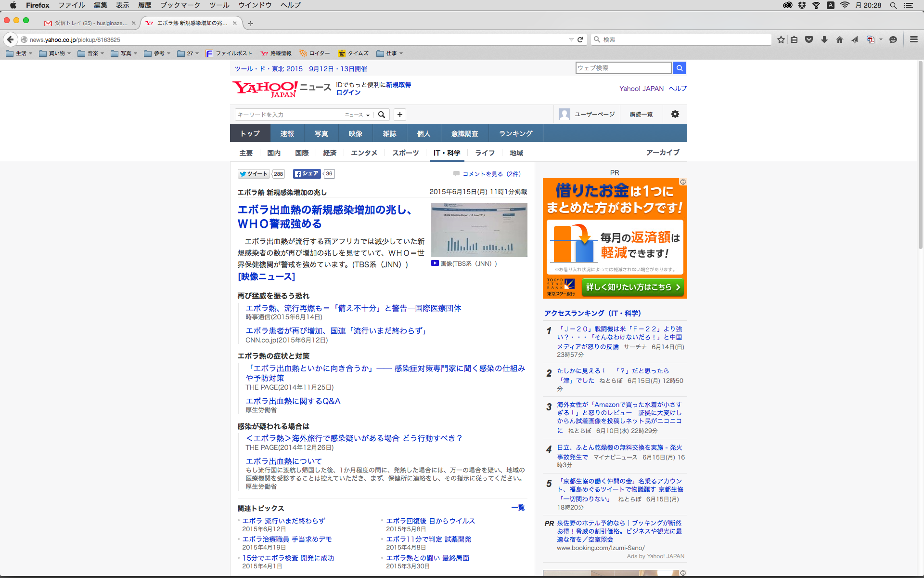Screen dimensions: 924x578
Task: Click the ツイート share button
Action: (x=254, y=174)
